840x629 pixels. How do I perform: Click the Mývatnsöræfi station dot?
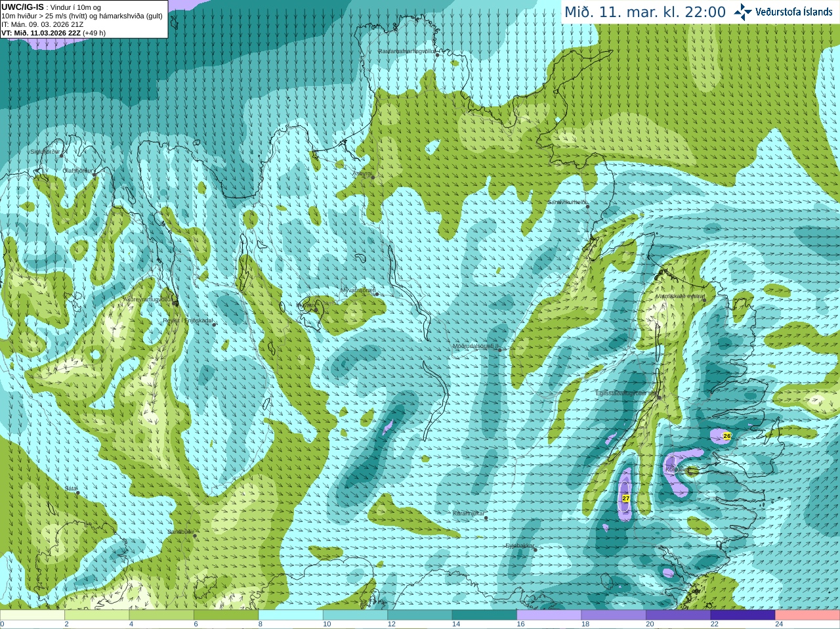(377, 294)
